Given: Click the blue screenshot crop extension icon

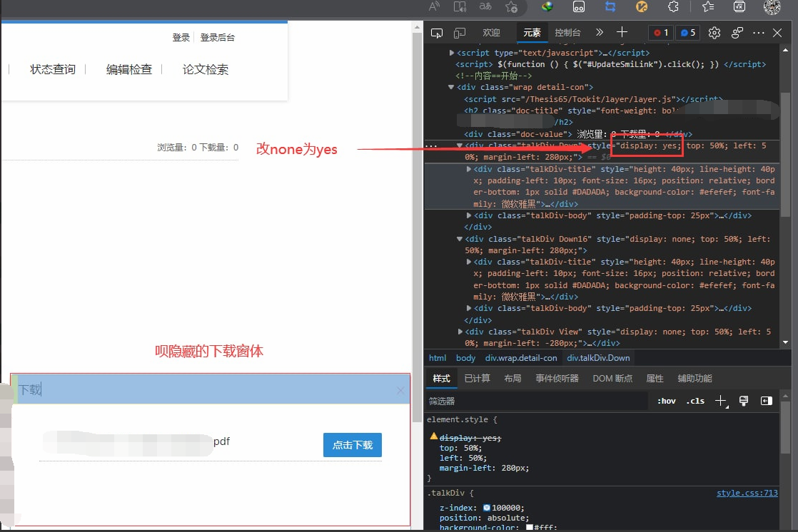Looking at the screenshot, I should (x=610, y=6).
